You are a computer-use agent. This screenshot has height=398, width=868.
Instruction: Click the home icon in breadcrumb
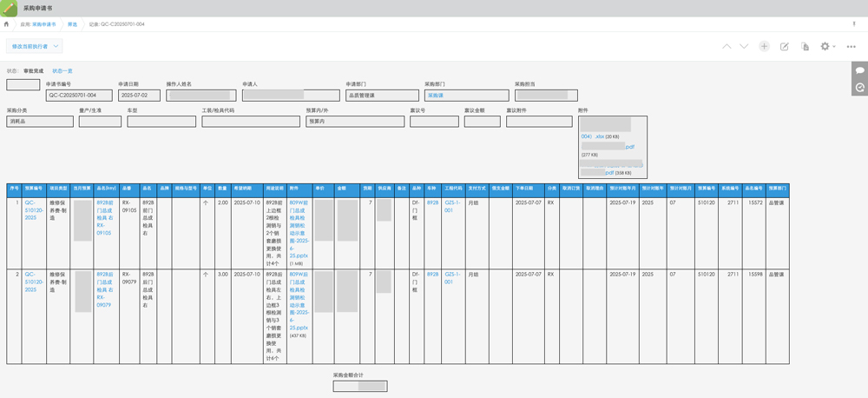pyautogui.click(x=6, y=24)
